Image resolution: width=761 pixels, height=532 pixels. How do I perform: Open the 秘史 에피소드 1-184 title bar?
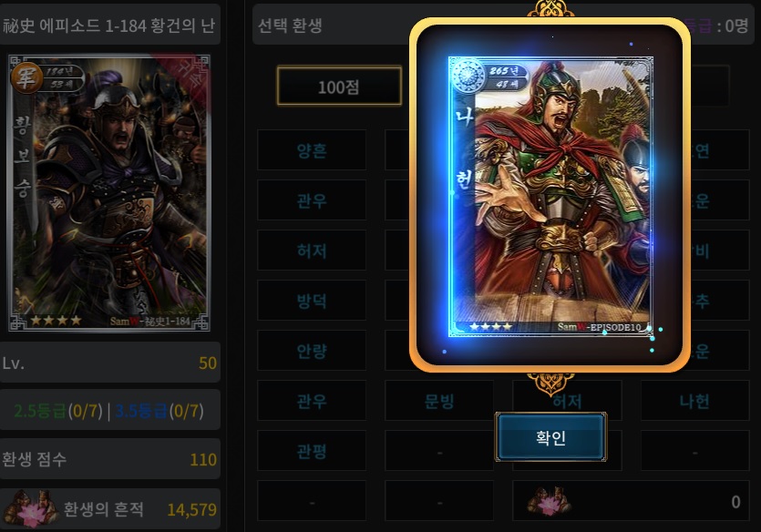point(109,25)
